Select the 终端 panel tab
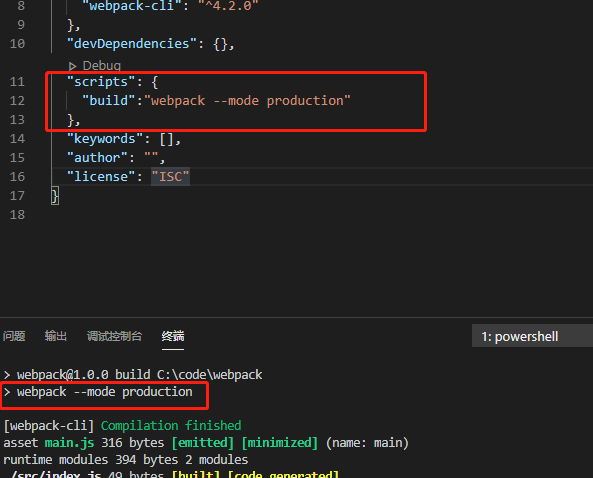The height and width of the screenshot is (478, 593). coord(173,336)
